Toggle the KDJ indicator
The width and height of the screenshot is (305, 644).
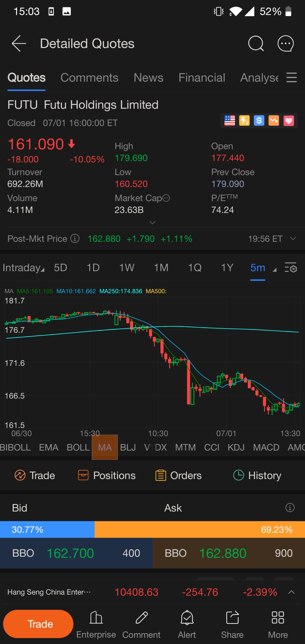click(236, 447)
